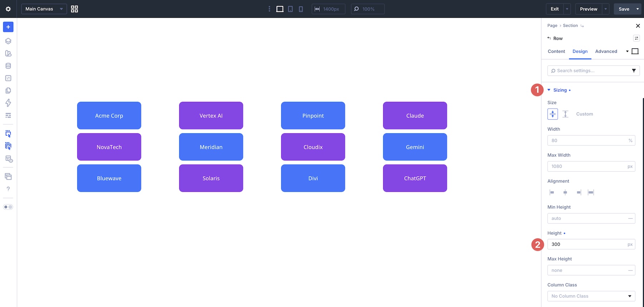Click the back arrow beside Row
The image size is (644, 307).
[x=549, y=38]
